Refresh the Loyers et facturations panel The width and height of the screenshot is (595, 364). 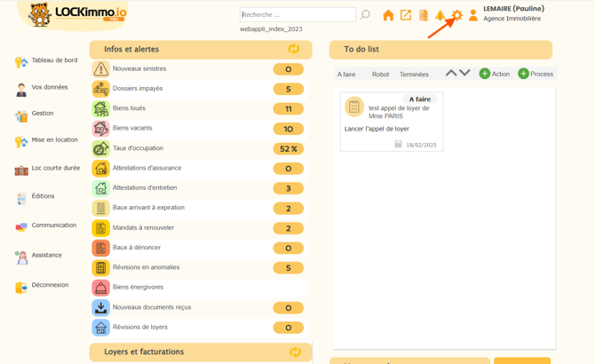295,352
